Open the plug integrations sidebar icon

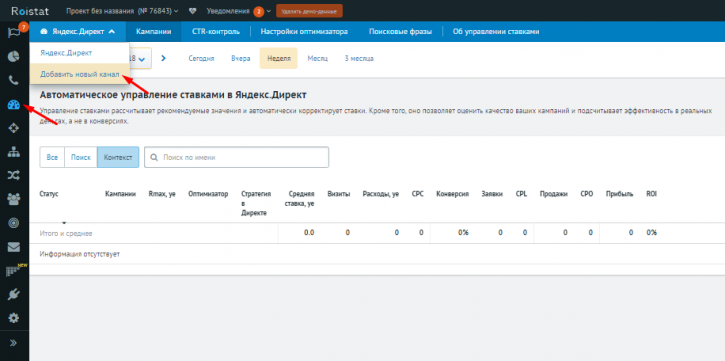(14, 294)
